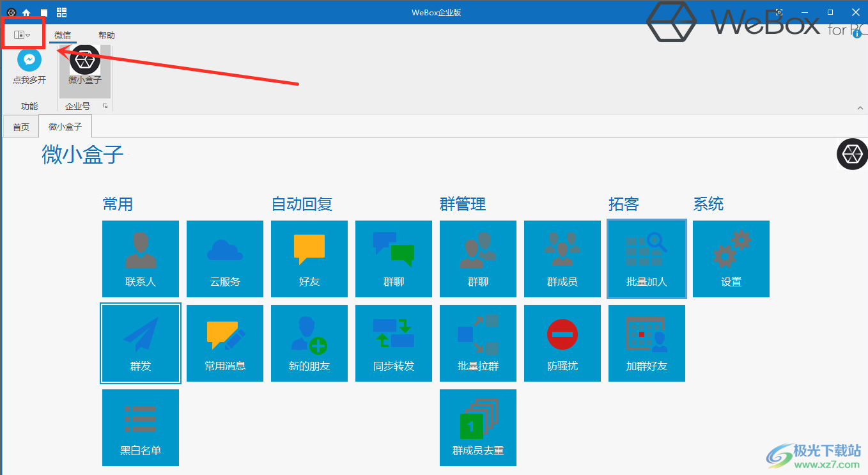Maximize the WeBox window
This screenshot has height=475, width=868.
(830, 12)
